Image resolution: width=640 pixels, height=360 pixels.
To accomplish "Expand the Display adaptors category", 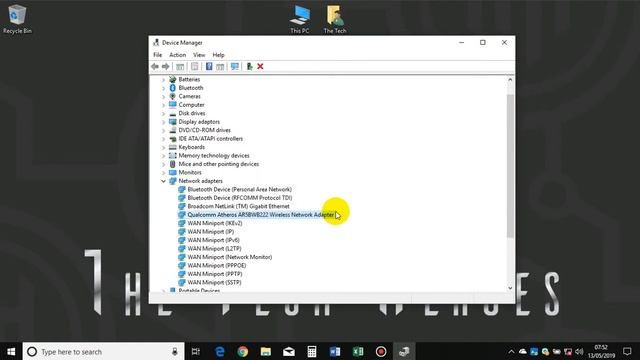I will 163,122.
